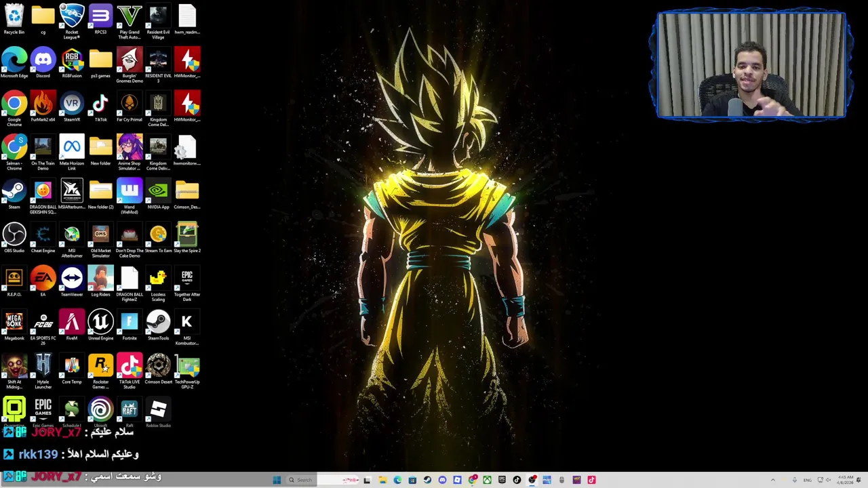Screen dimensions: 868x488
Task: Open the Crimson_Des zipped folder
Action: [x=187, y=195]
